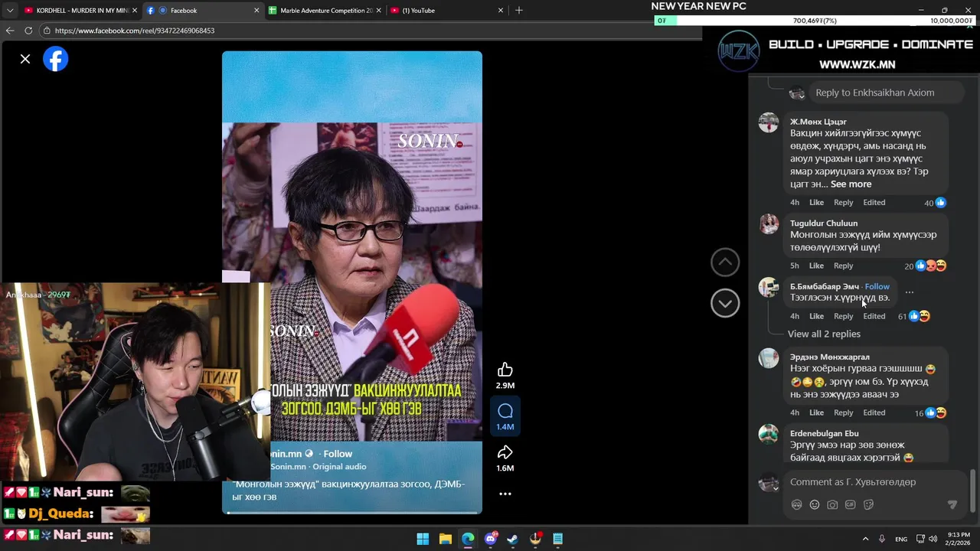Share the reel with the arrow icon
The height and width of the screenshot is (551, 980).
point(505,452)
